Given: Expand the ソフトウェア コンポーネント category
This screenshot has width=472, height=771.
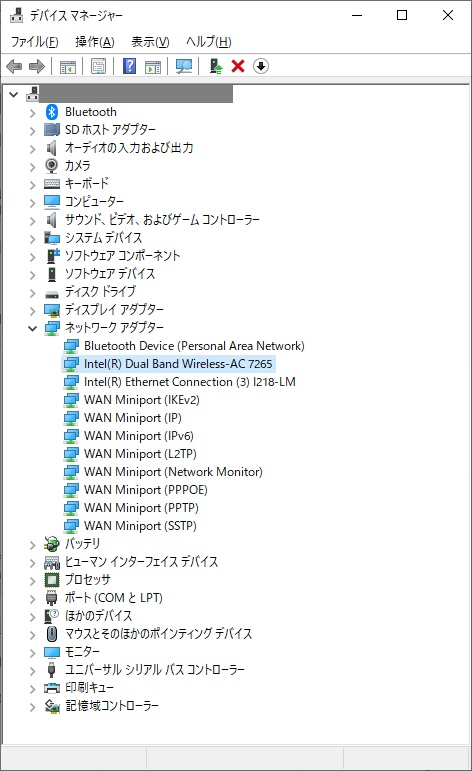Looking at the screenshot, I should pyautogui.click(x=32, y=257).
